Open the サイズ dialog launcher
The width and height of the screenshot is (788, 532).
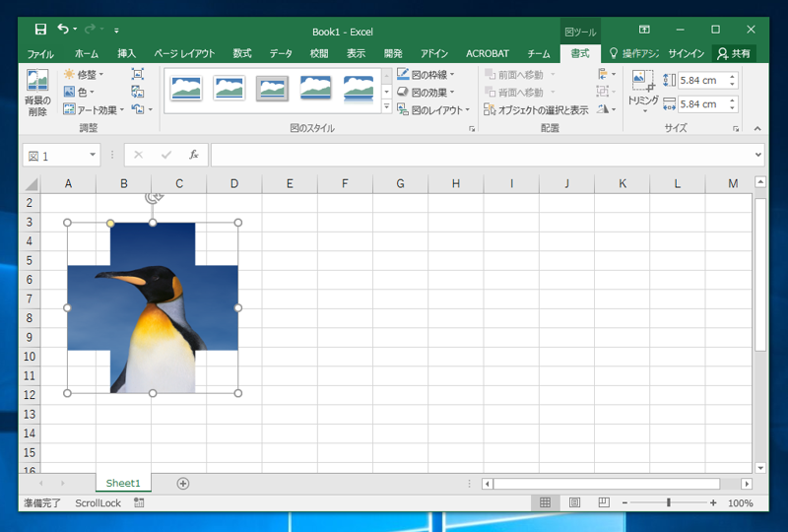tap(736, 129)
